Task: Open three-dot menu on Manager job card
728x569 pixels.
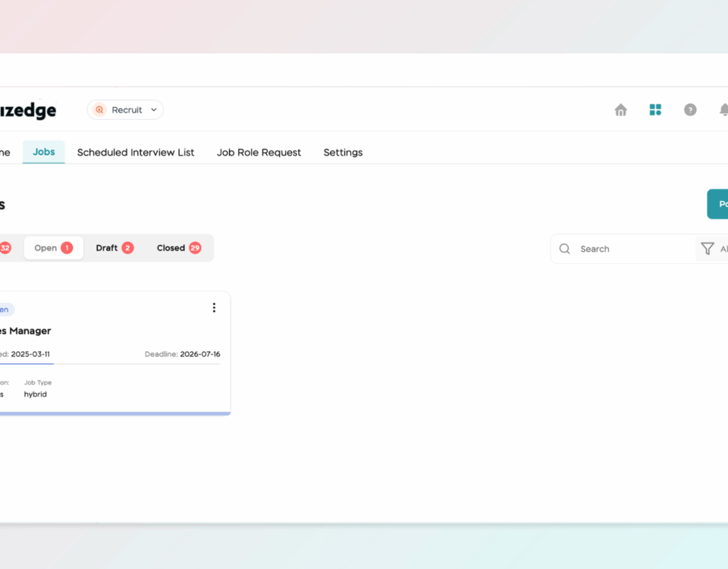Action: 214,307
